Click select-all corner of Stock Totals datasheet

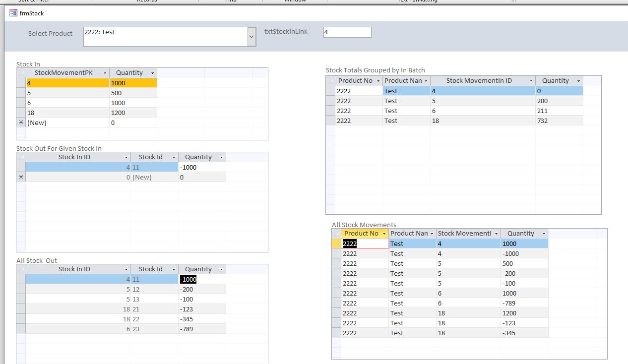(x=330, y=81)
